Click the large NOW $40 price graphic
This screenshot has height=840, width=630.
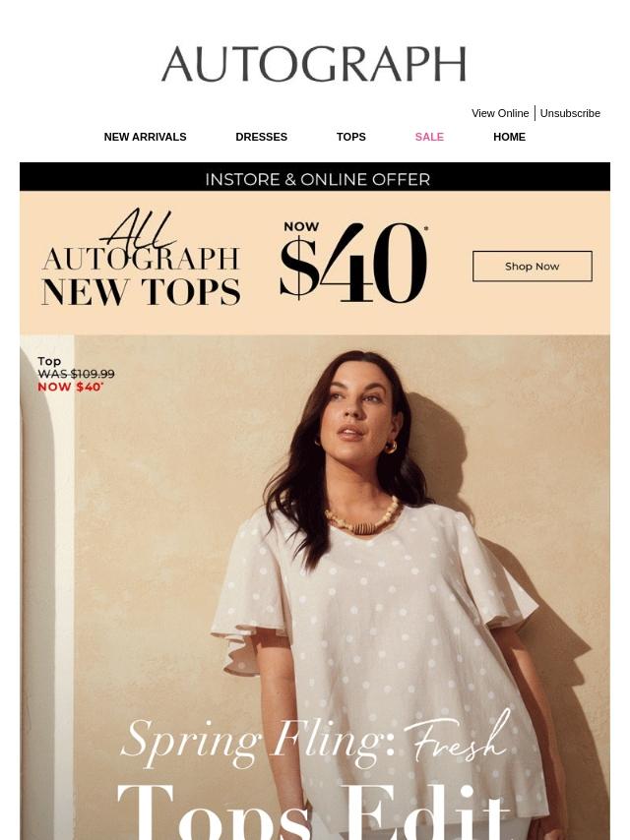353,263
